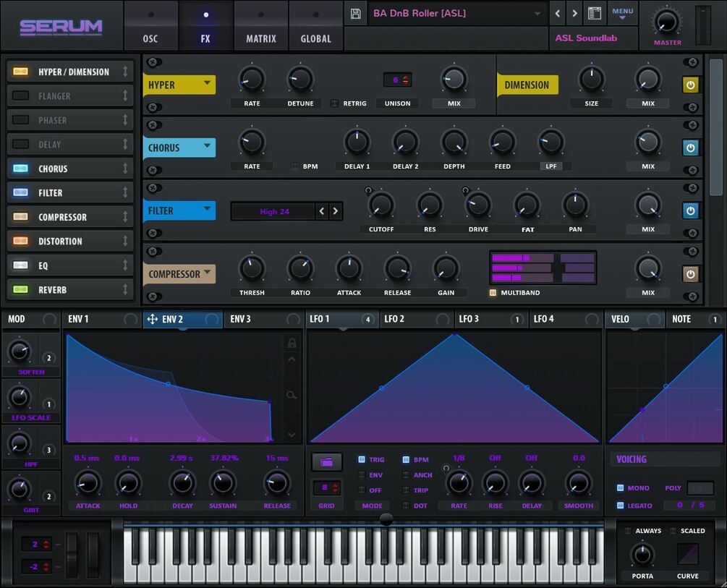Toggle Compressor effect power button
The height and width of the screenshot is (588, 727).
(x=690, y=274)
